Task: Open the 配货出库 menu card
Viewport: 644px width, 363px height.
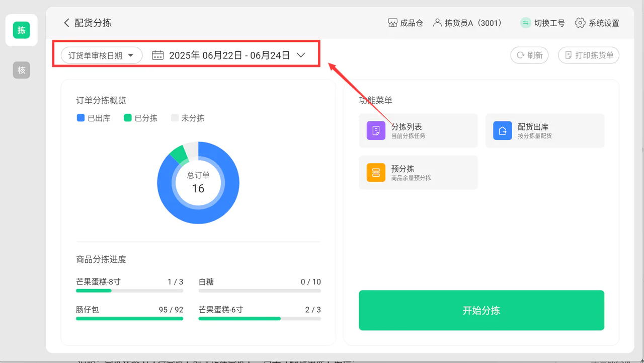Action: coord(545,131)
